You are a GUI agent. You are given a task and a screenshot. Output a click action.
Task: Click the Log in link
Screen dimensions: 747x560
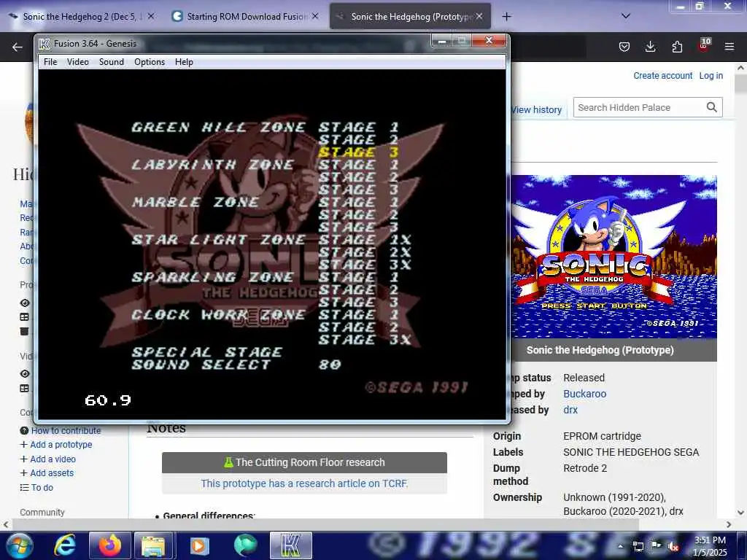[x=711, y=76]
